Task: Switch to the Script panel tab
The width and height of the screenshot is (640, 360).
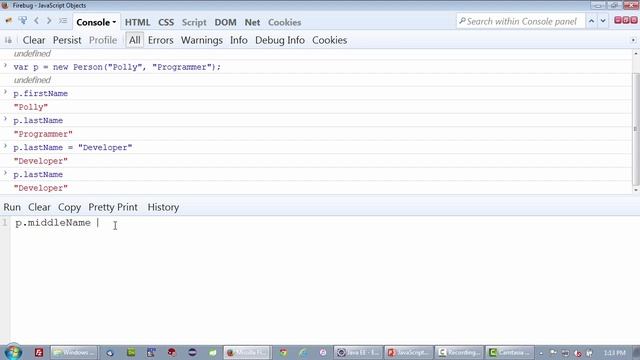Action: click(x=194, y=22)
